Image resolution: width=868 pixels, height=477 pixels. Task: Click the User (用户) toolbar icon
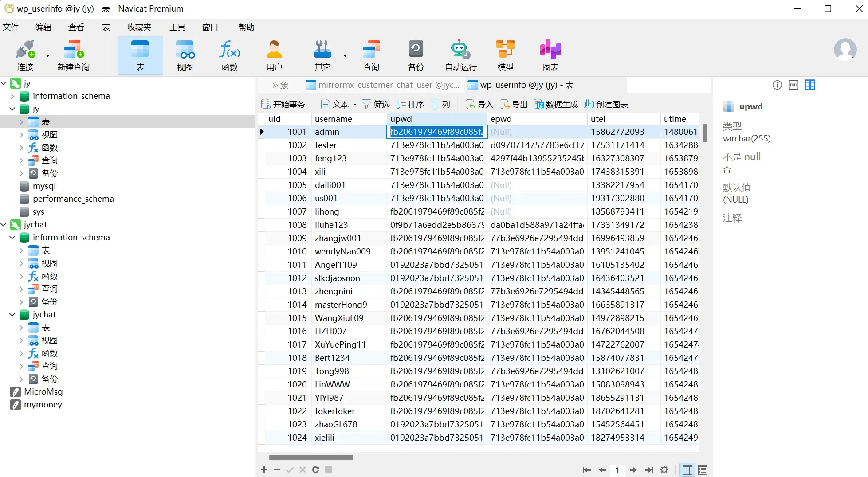274,56
